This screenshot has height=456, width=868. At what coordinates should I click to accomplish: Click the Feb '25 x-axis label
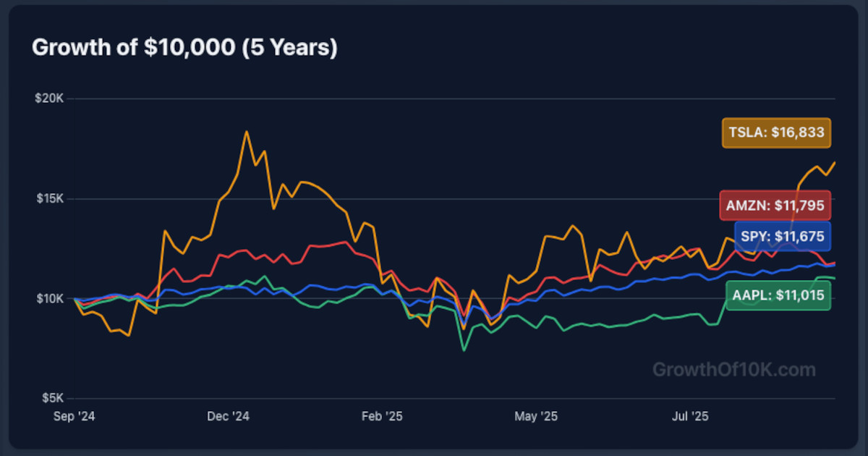[381, 416]
